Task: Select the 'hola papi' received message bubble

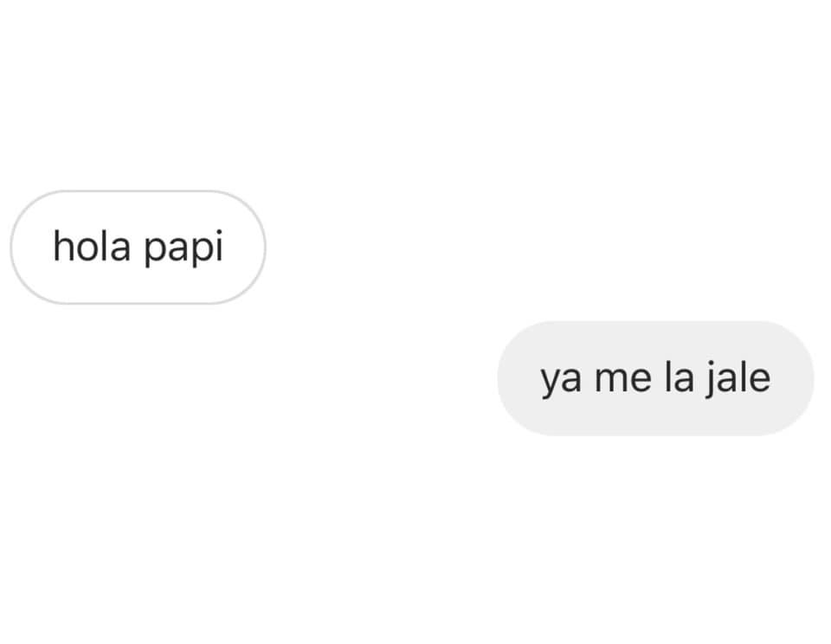Action: [x=138, y=247]
